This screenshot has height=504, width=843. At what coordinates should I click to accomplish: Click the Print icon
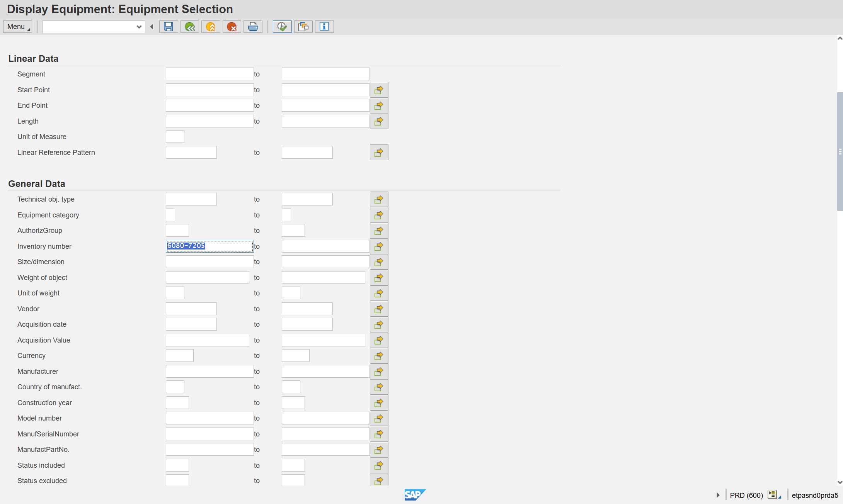click(x=253, y=27)
